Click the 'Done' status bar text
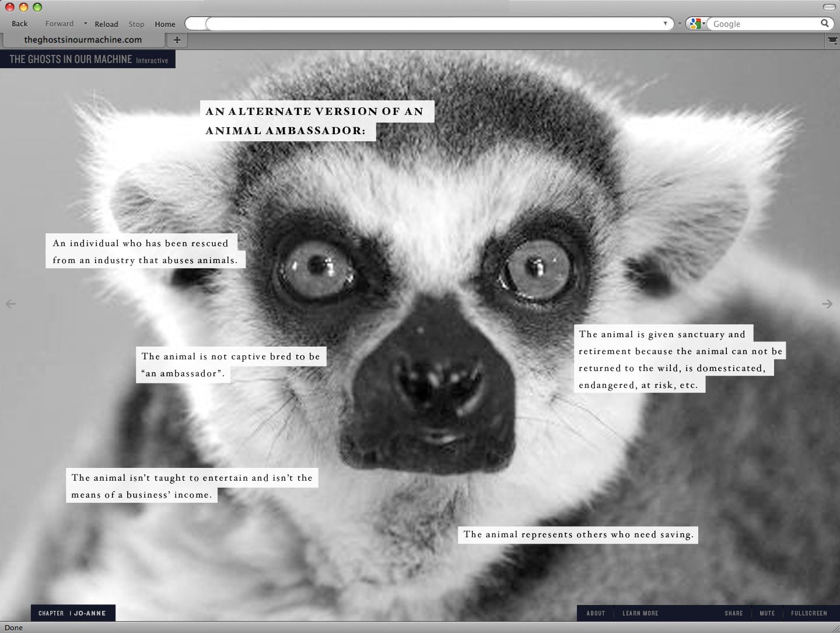Screen dimensions: 840x633 [x=14, y=628]
